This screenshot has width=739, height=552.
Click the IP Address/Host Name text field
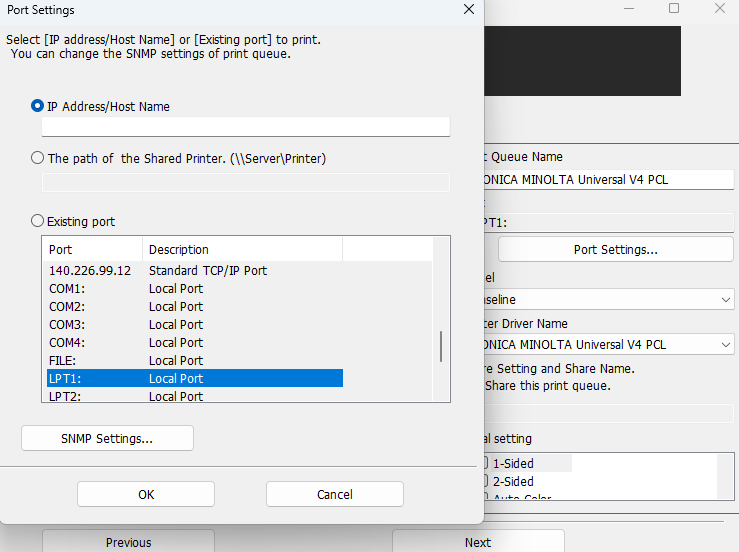click(245, 127)
